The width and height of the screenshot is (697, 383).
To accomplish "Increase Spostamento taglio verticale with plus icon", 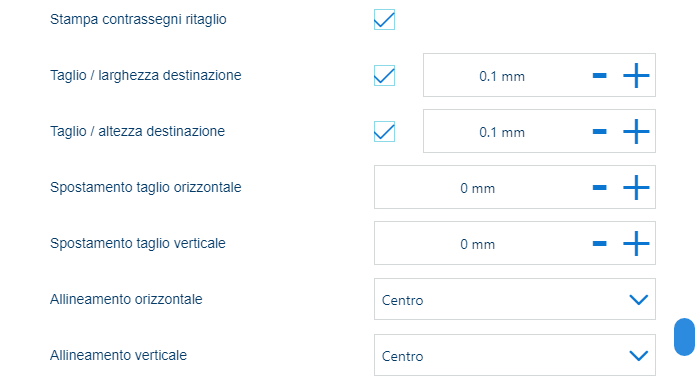I will (636, 243).
